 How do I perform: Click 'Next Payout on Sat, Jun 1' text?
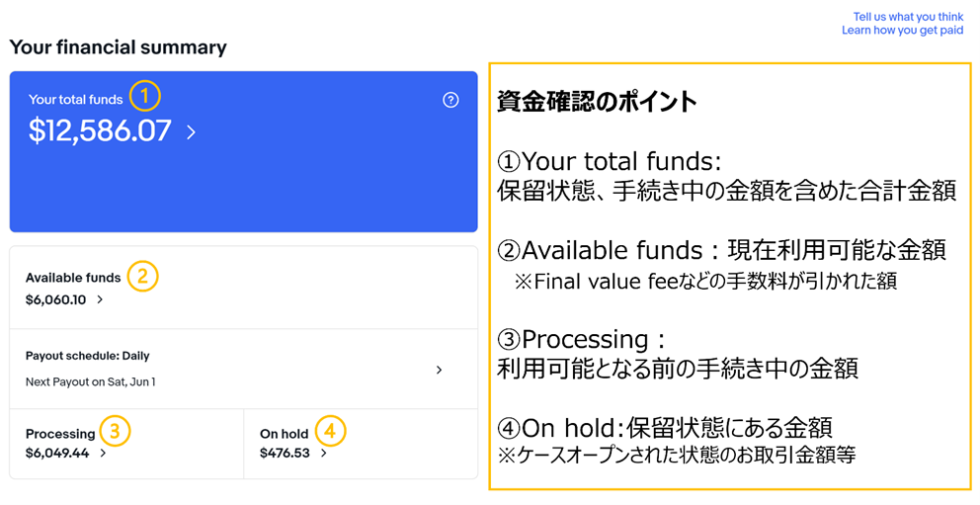[91, 381]
